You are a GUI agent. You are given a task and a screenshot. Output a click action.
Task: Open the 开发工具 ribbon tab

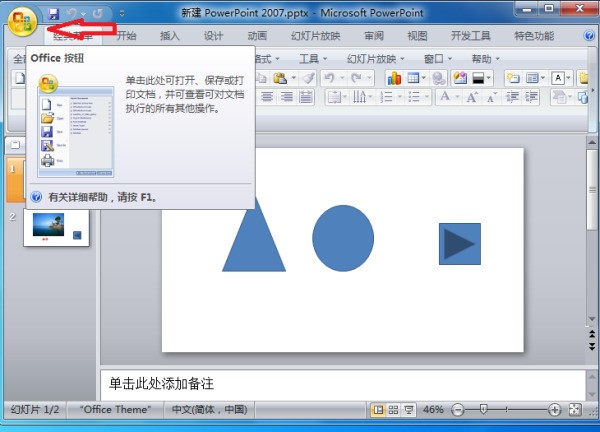tap(471, 36)
